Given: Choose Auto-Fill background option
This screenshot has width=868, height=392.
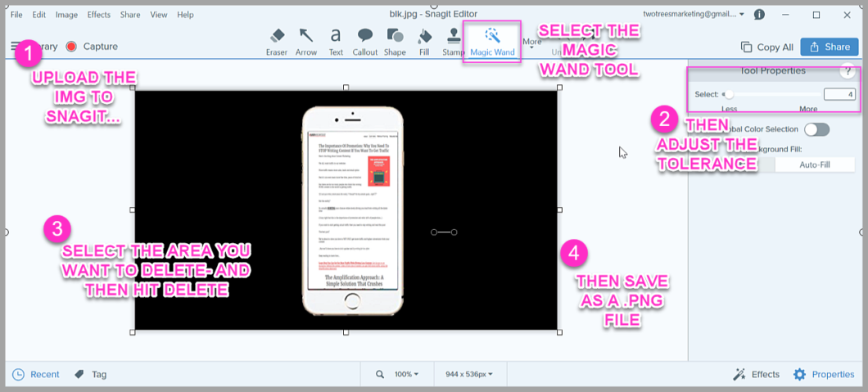Looking at the screenshot, I should [x=815, y=164].
